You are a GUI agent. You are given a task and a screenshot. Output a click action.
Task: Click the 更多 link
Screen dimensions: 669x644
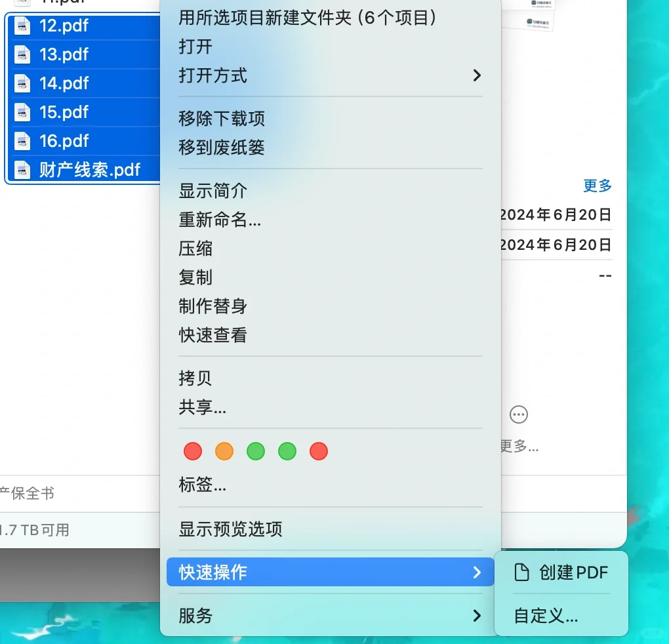[x=596, y=186]
